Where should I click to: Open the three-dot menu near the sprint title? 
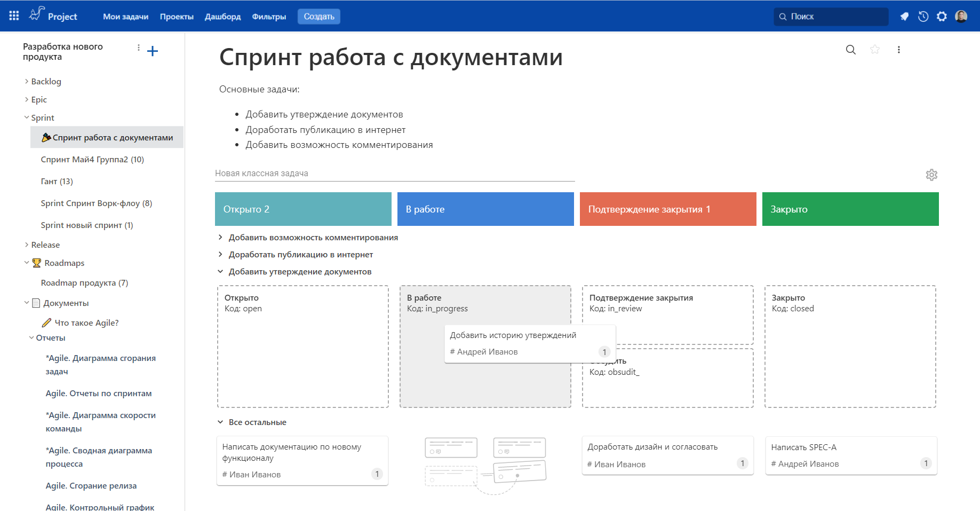[x=899, y=49]
